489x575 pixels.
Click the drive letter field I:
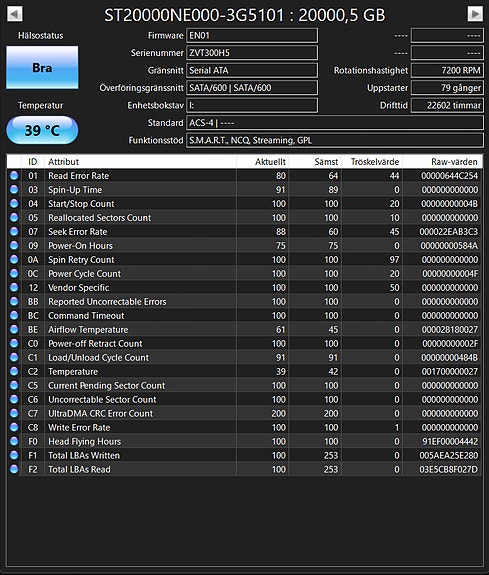point(252,105)
